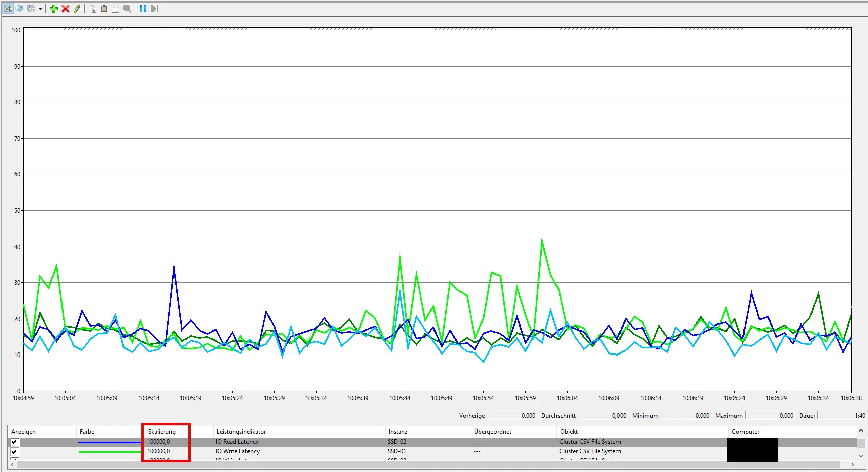The width and height of the screenshot is (868, 472).
Task: Uncheck the IO Write Latency SSD-01 checkbox
Action: pyautogui.click(x=14, y=452)
